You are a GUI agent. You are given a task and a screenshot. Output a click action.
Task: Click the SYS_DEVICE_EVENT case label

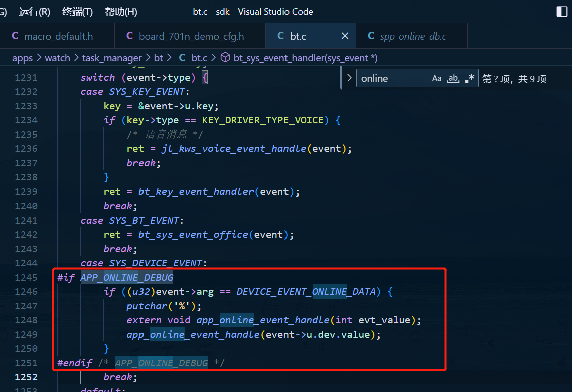[156, 263]
